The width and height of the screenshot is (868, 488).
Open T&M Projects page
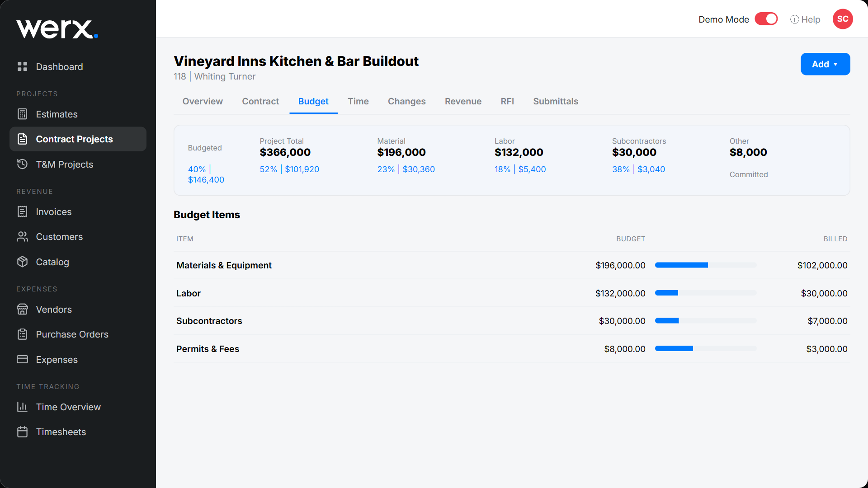(78, 164)
